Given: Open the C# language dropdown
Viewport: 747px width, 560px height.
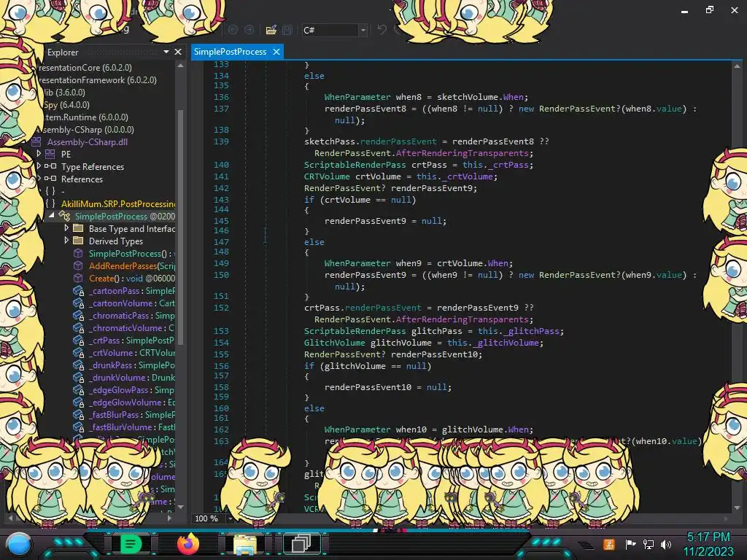Looking at the screenshot, I should click(363, 30).
